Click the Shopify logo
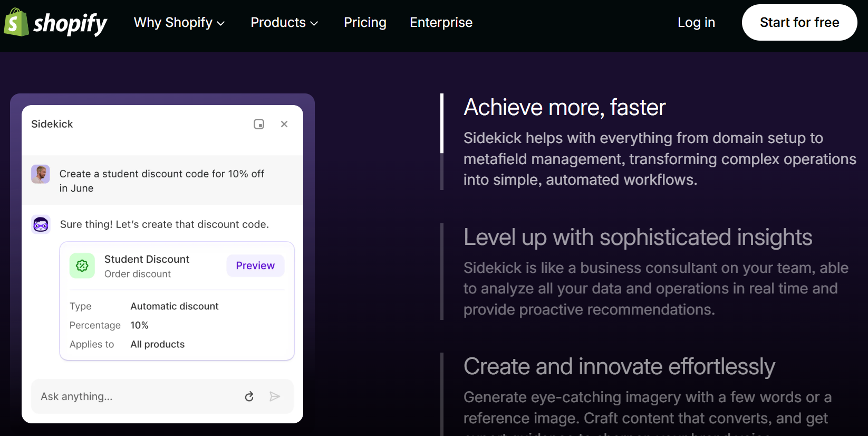 tap(55, 22)
